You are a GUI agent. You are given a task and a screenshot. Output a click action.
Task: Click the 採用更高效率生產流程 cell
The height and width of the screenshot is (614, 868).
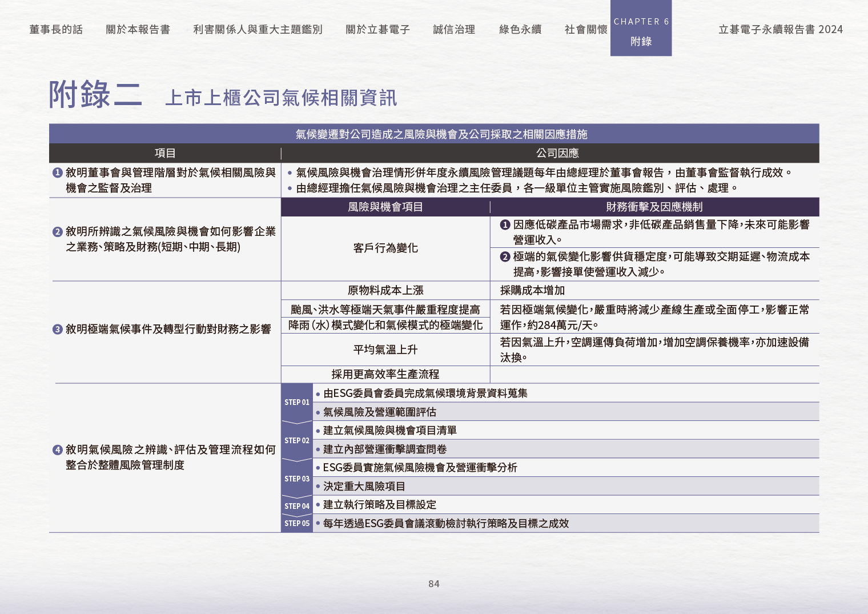tap(385, 374)
